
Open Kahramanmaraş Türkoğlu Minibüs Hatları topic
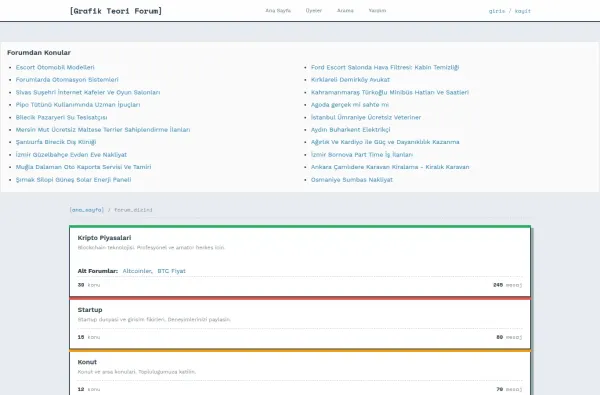pyautogui.click(x=390, y=92)
